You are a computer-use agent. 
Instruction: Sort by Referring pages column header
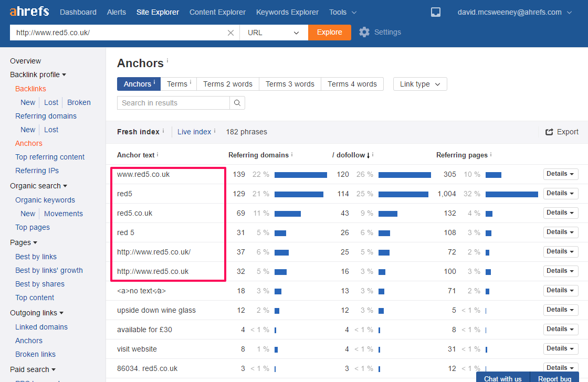(x=462, y=155)
